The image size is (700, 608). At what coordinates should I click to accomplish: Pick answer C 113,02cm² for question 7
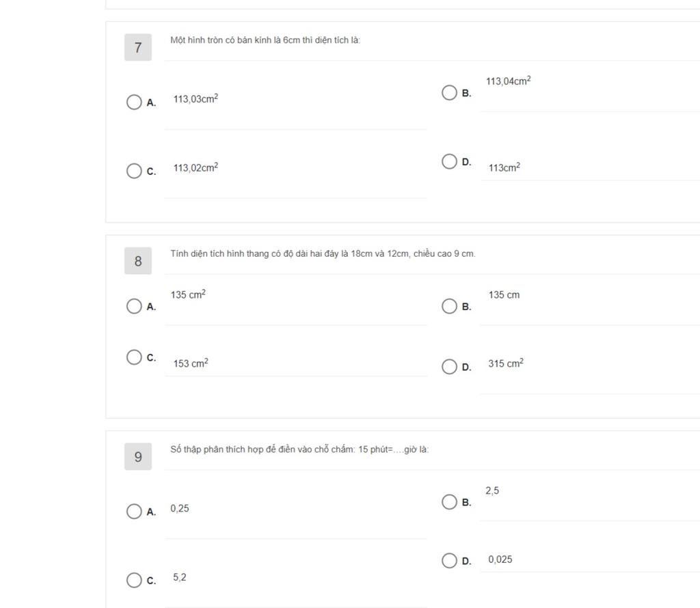(134, 171)
